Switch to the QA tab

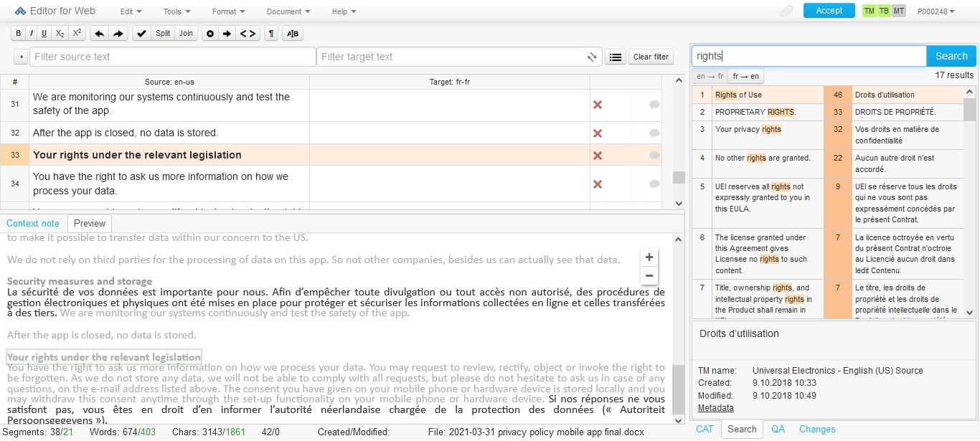tap(778, 429)
